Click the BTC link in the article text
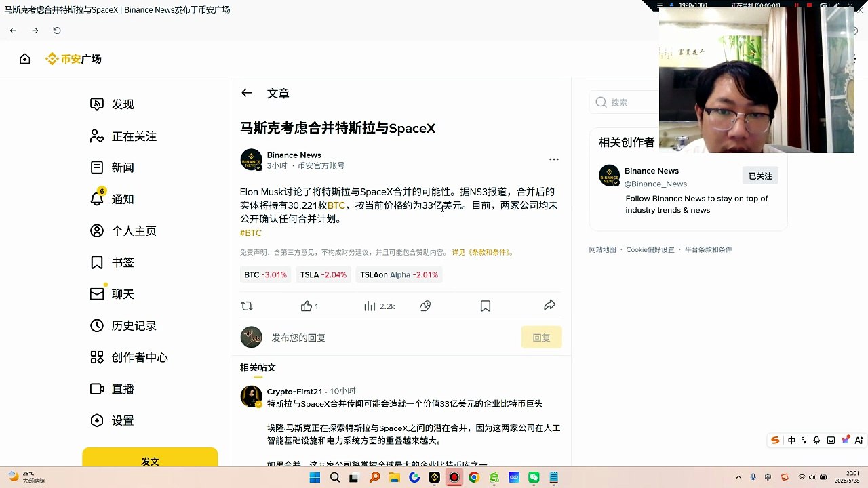 point(336,205)
